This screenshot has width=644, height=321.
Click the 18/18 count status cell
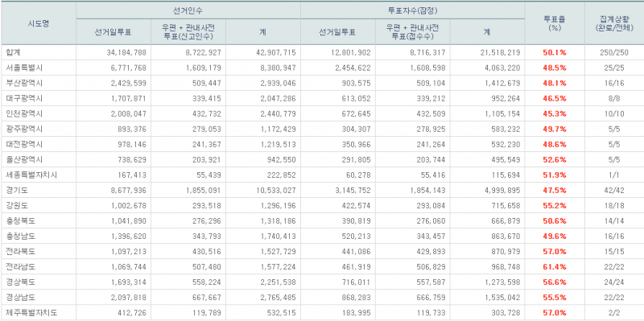614,206
